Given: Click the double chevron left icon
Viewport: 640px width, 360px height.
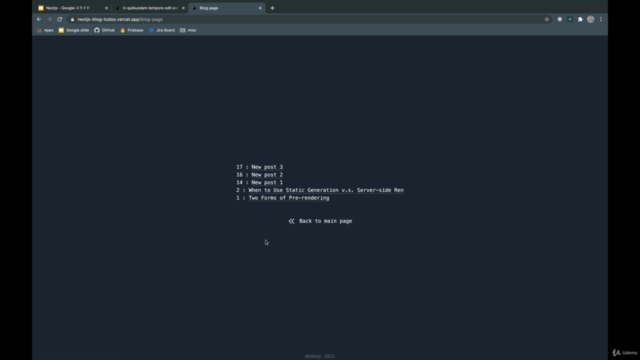Looking at the screenshot, I should [x=291, y=221].
